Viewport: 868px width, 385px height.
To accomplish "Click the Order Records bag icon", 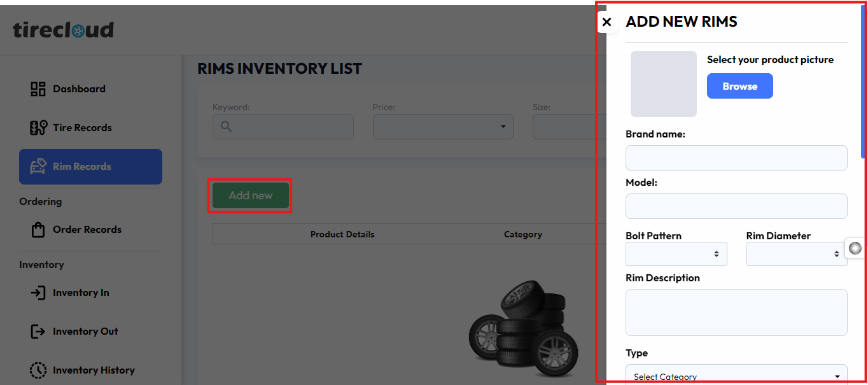I will 38,230.
